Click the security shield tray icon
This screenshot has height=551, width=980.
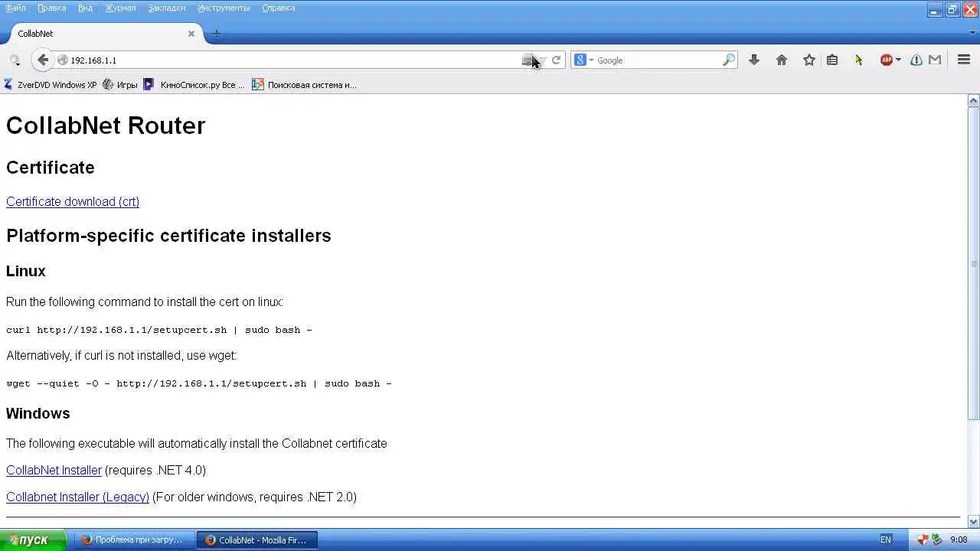pyautogui.click(x=923, y=540)
